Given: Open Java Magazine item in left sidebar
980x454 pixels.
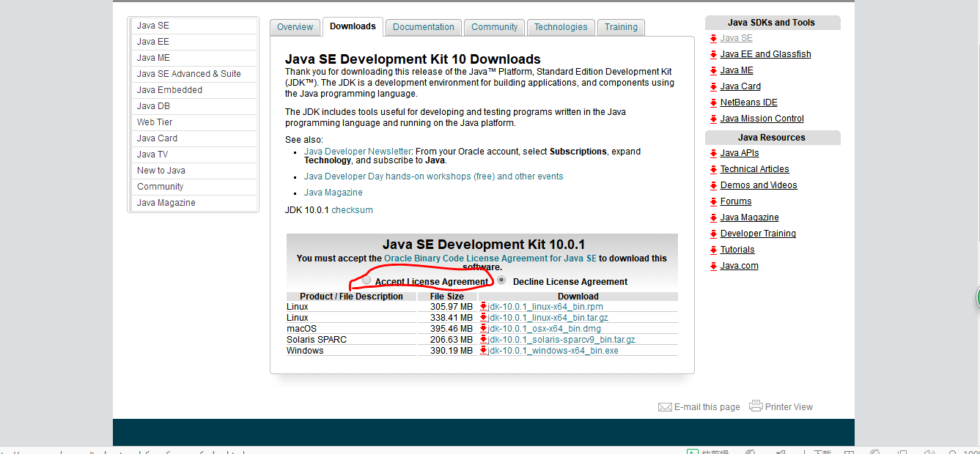Looking at the screenshot, I should point(194,203).
